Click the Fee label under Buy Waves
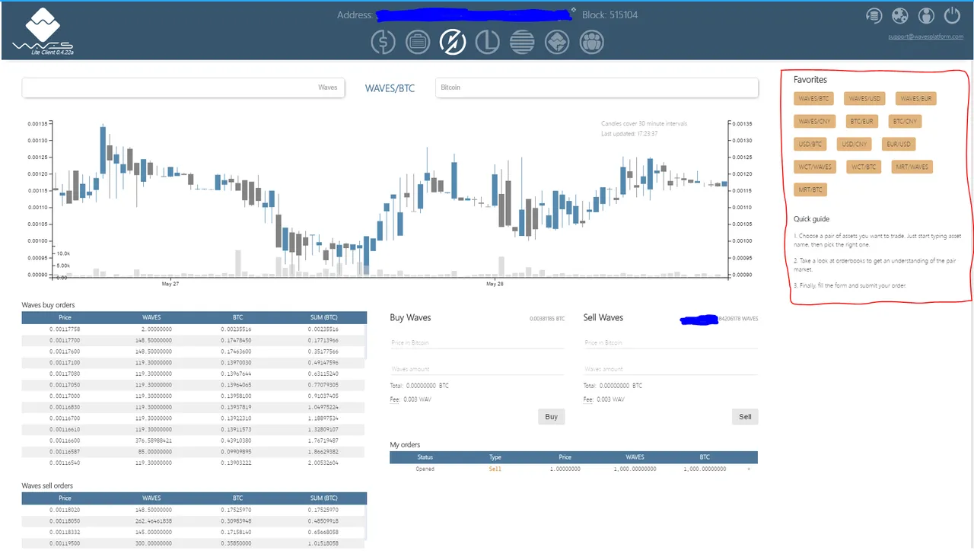Viewport: 974px width, 560px height. 394,399
